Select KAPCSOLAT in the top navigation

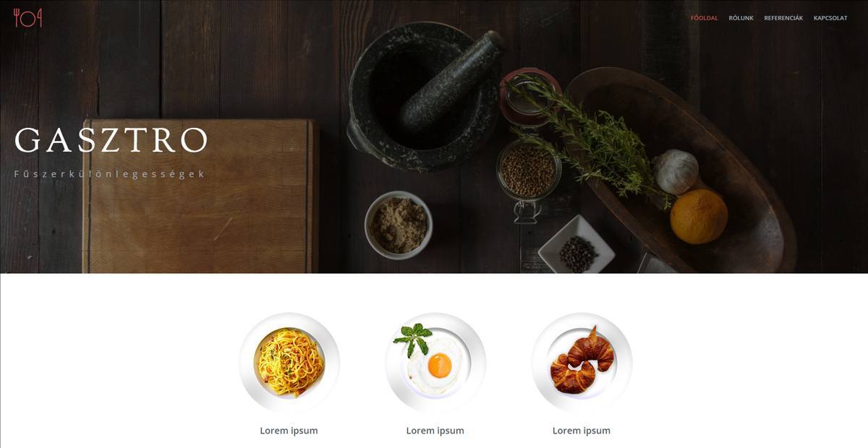[x=830, y=18]
